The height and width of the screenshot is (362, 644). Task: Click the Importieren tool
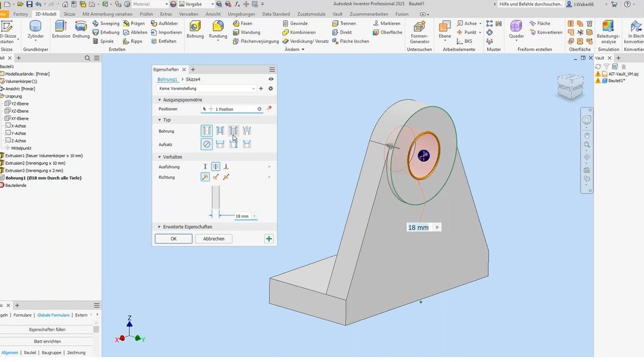coord(166,32)
